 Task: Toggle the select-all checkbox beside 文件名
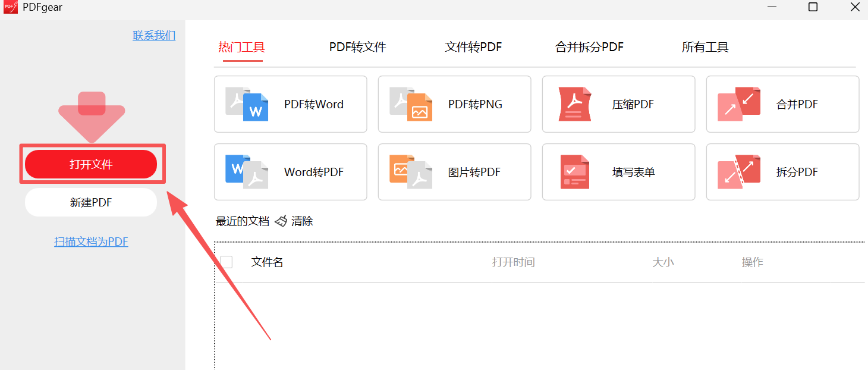227,262
